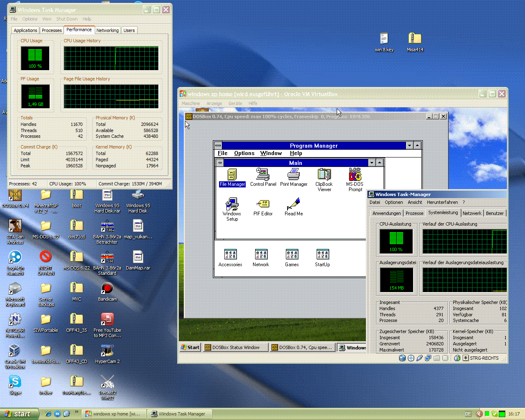Open the Main group control menu box
The image size is (525, 420).
(220, 163)
